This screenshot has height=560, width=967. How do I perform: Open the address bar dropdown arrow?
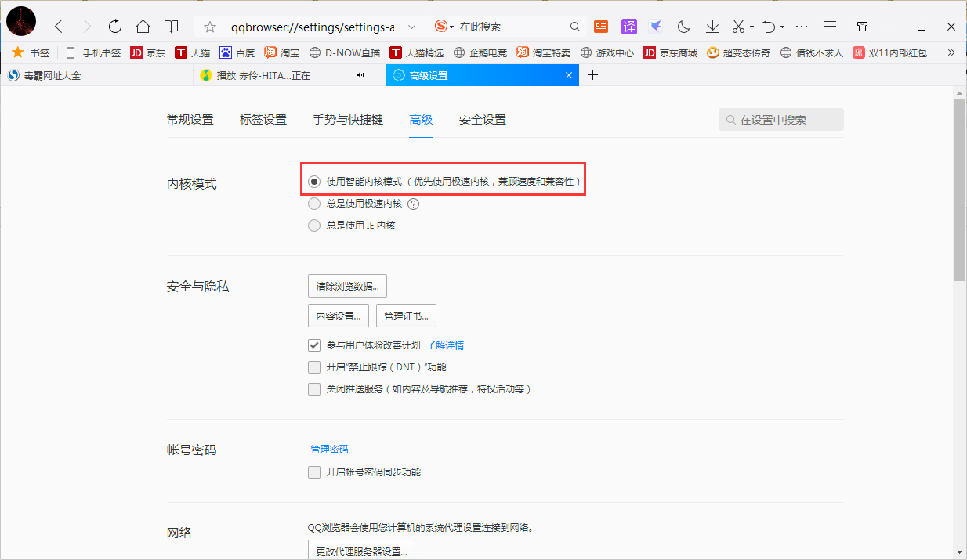[x=413, y=26]
